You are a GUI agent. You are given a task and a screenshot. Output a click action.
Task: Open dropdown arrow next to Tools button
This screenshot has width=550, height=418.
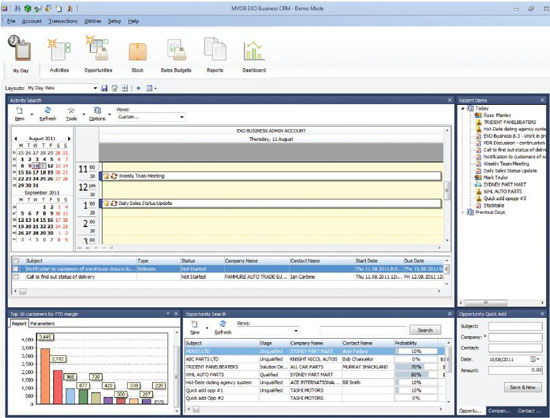click(83, 114)
